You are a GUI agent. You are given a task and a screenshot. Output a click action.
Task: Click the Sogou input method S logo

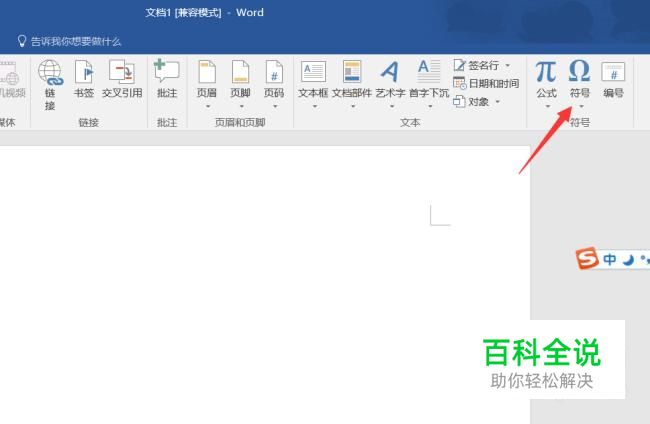point(587,258)
